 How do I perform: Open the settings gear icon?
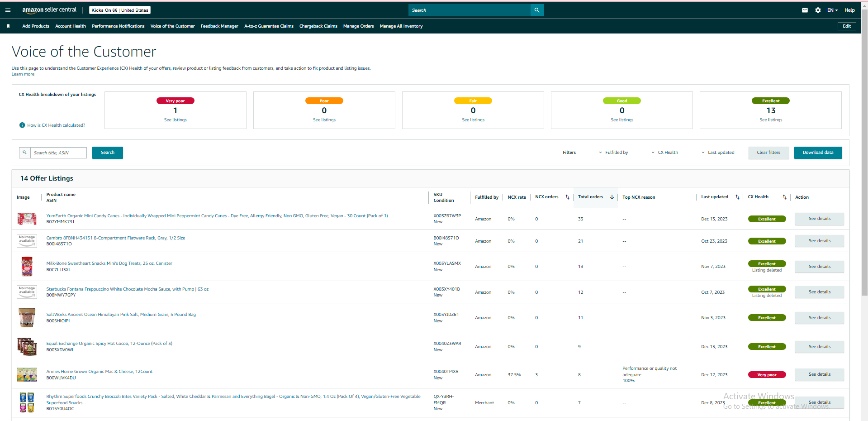[x=818, y=10]
